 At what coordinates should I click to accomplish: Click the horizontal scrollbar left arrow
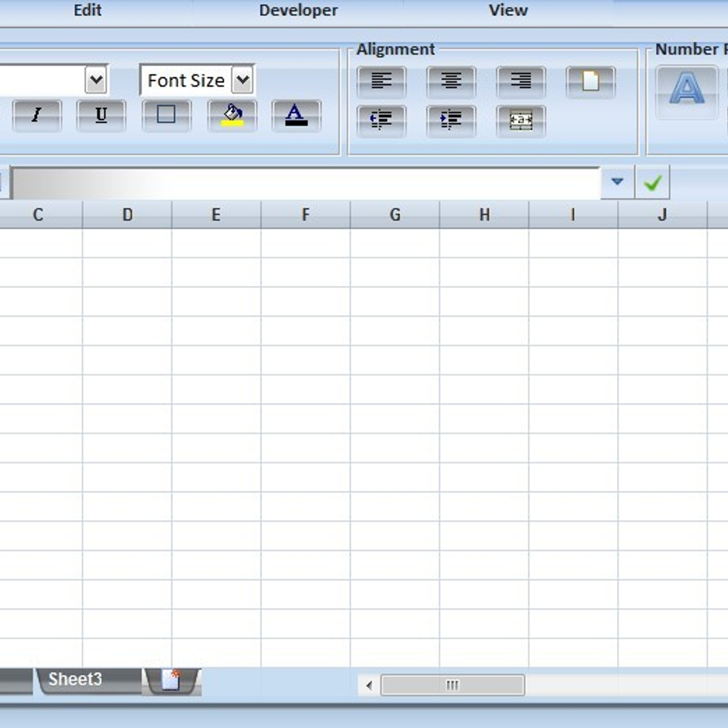369,686
